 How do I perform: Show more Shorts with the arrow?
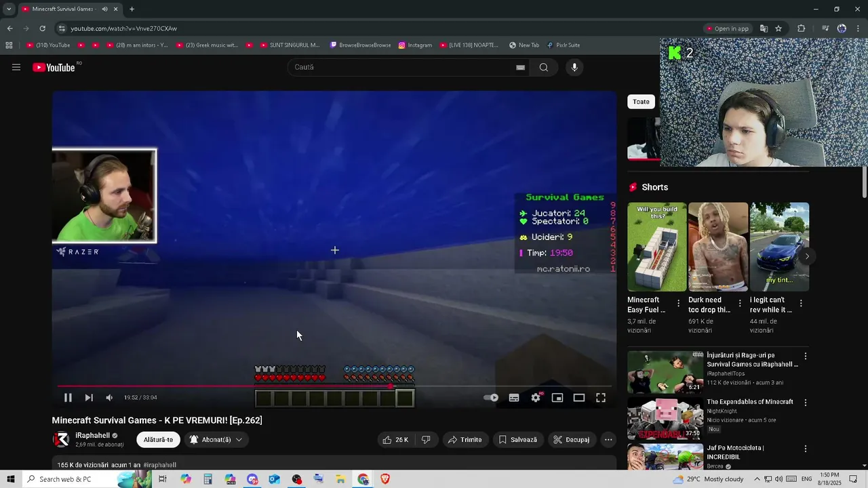click(807, 256)
